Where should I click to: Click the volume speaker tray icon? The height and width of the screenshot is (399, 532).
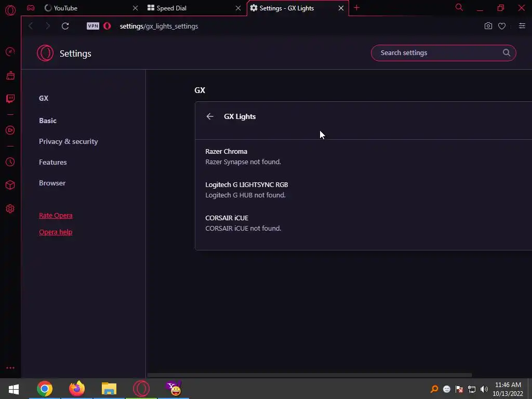484,389
